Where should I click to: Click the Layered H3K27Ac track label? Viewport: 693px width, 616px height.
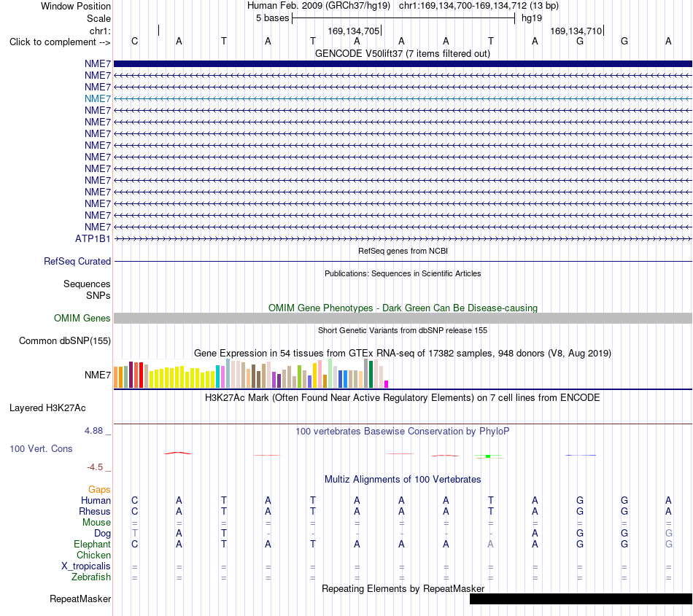coord(47,408)
